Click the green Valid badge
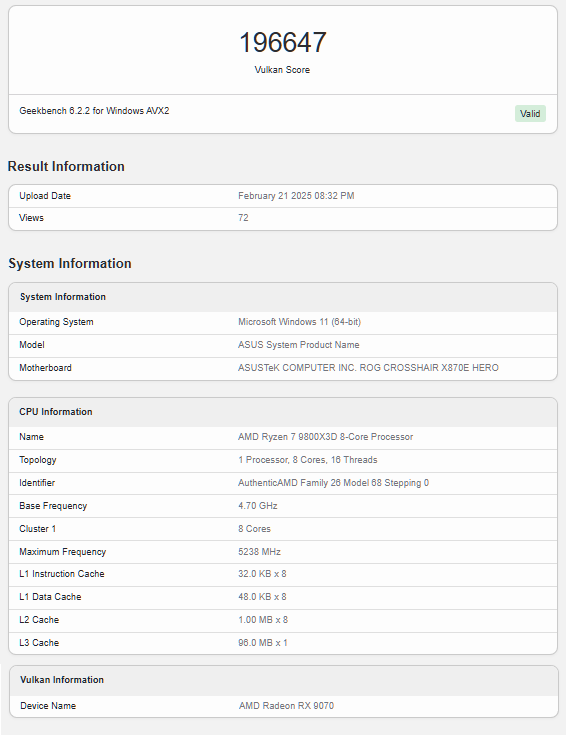Screen dimensions: 570x738 [x=530, y=113]
